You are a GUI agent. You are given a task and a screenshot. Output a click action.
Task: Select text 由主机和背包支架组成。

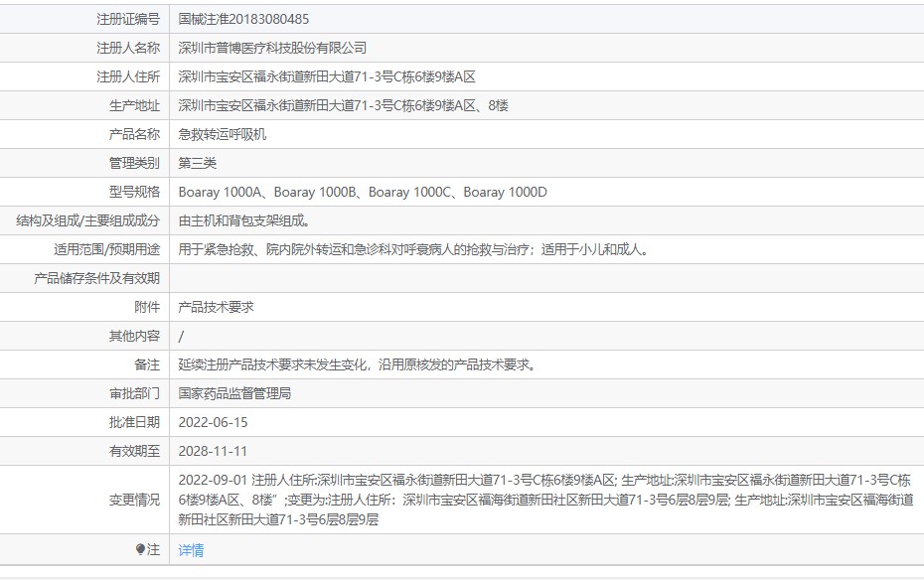click(x=244, y=220)
